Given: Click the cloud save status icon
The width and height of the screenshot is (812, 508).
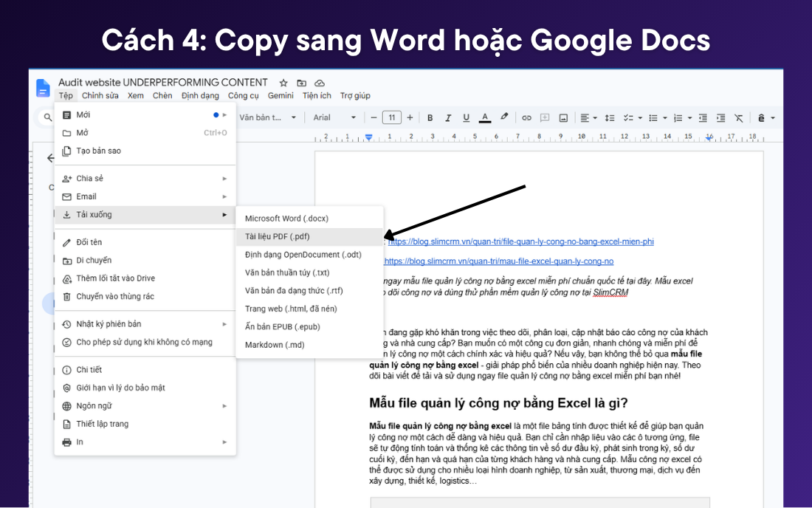Looking at the screenshot, I should coord(320,83).
